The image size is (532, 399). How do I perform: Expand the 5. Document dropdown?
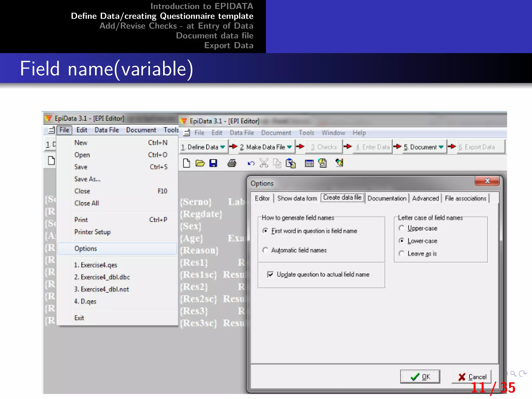pyautogui.click(x=441, y=147)
